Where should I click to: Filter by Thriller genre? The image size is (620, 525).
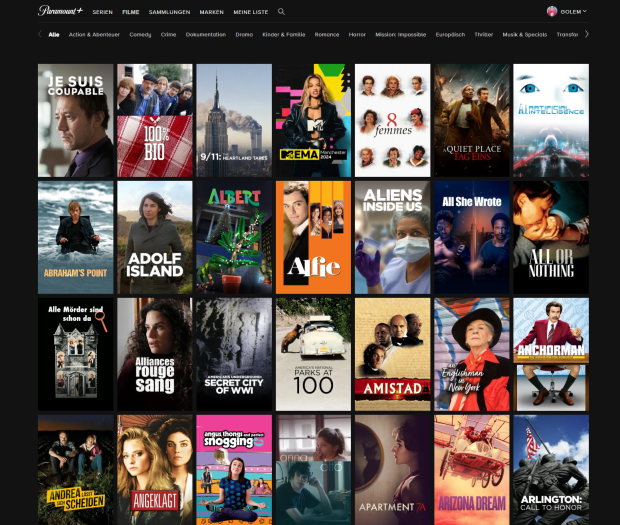[x=484, y=35]
